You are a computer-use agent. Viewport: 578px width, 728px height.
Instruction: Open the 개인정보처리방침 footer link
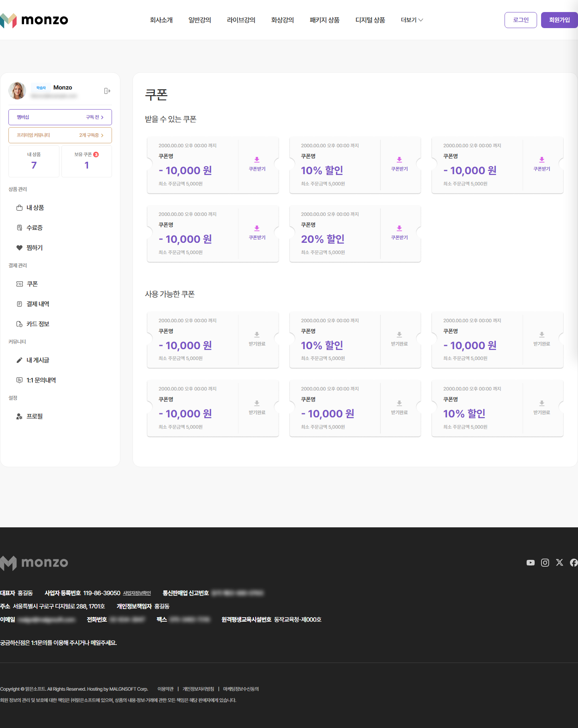198,689
